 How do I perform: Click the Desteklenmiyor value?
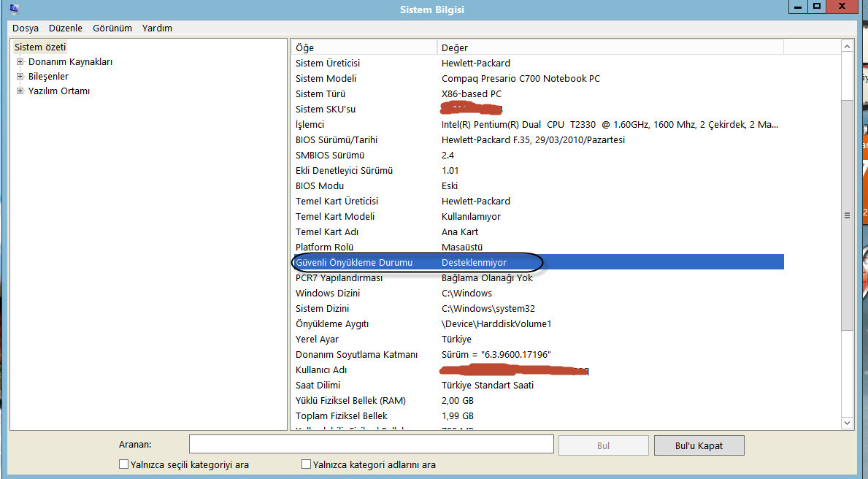[x=474, y=262]
